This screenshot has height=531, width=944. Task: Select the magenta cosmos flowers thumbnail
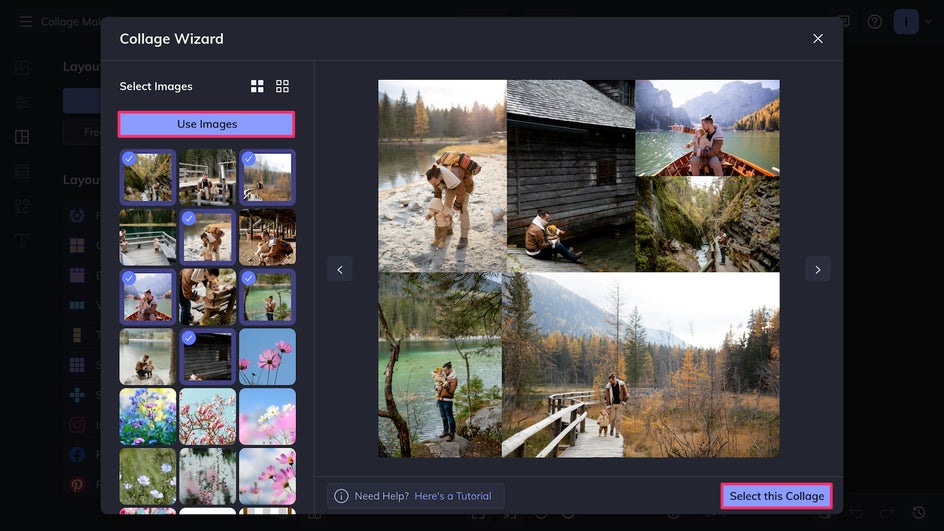[x=267, y=476]
